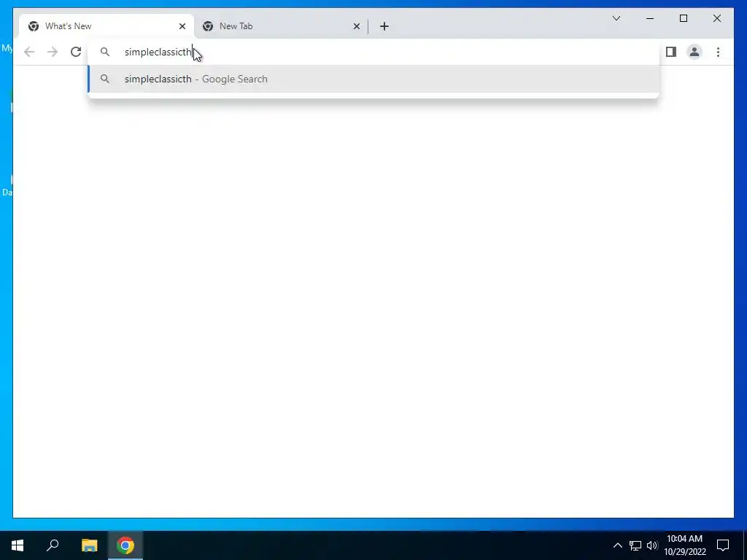Viewport: 747px width, 560px height.
Task: Open the tab search dropdown chevron
Action: coord(616,18)
